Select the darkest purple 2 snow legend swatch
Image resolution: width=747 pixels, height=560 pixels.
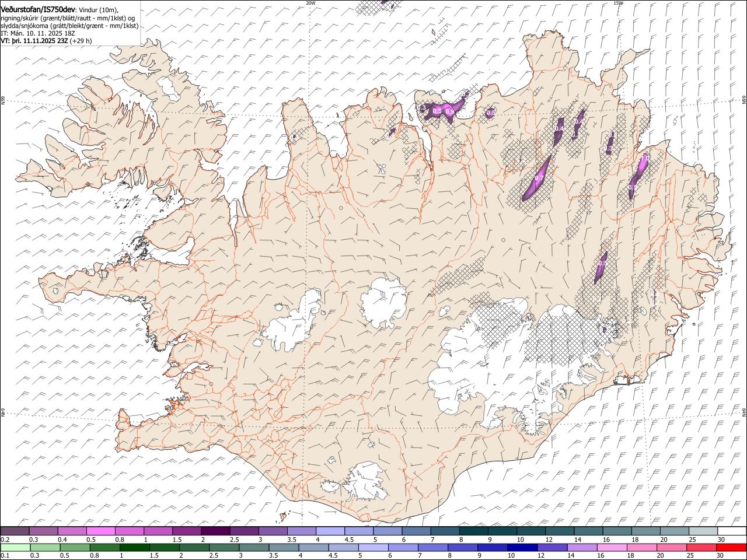click(x=215, y=531)
